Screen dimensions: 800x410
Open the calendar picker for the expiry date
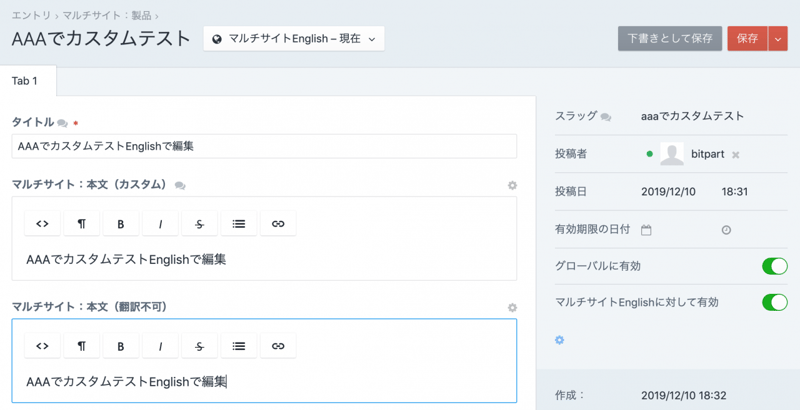646,230
